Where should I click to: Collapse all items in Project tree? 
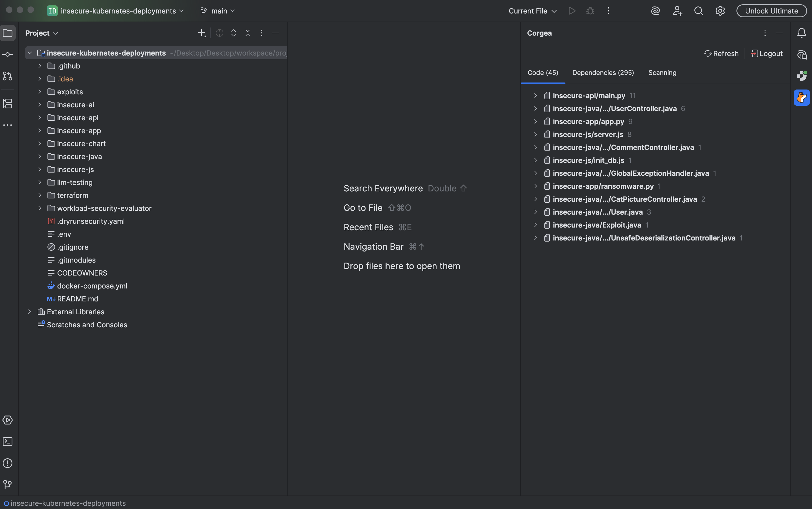point(248,33)
